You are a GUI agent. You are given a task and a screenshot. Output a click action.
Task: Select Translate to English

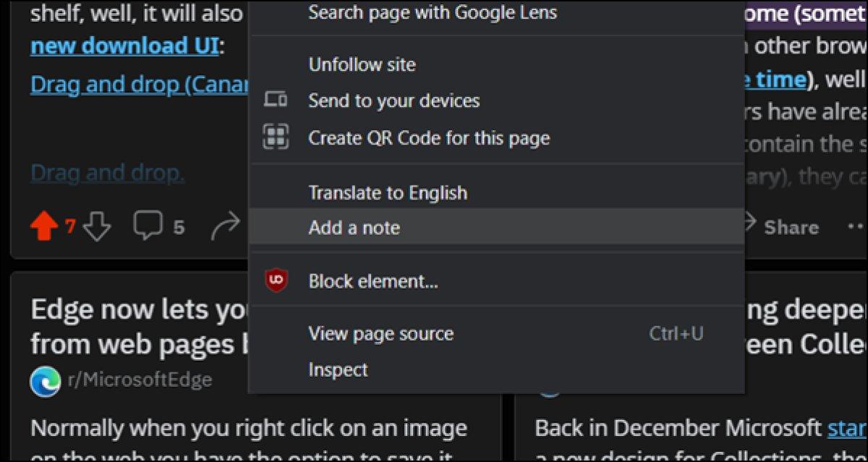coord(388,193)
